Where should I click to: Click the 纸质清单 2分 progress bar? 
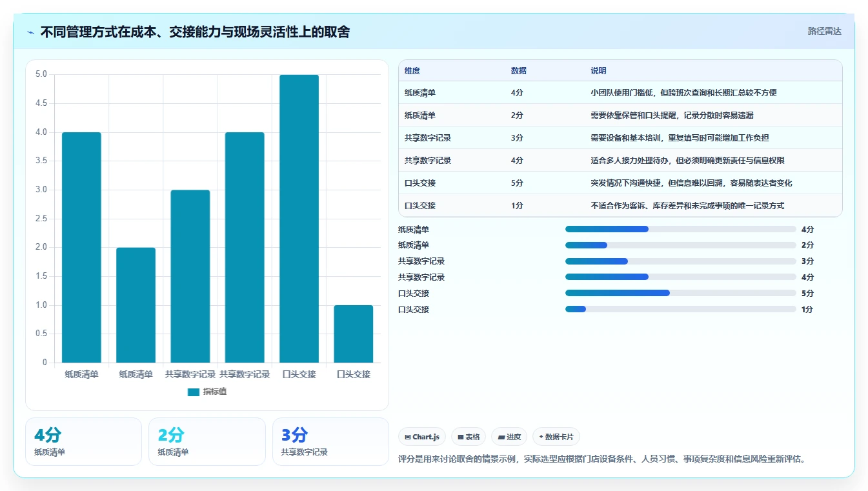click(x=681, y=245)
